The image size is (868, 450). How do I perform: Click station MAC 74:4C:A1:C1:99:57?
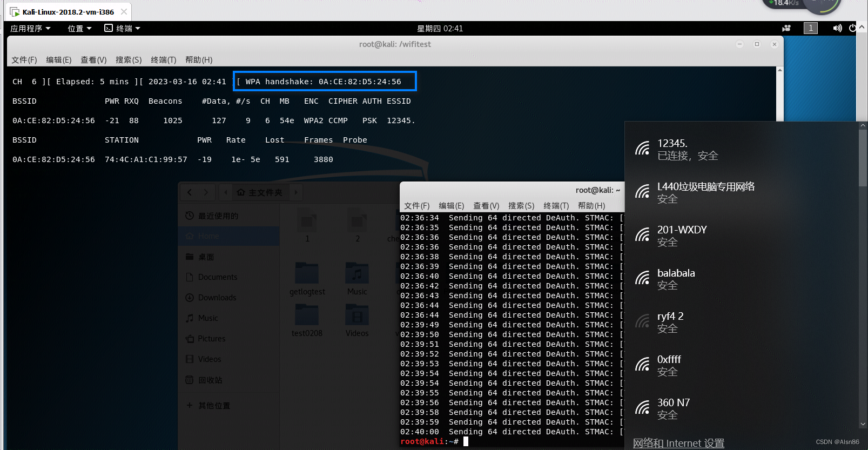(x=146, y=159)
